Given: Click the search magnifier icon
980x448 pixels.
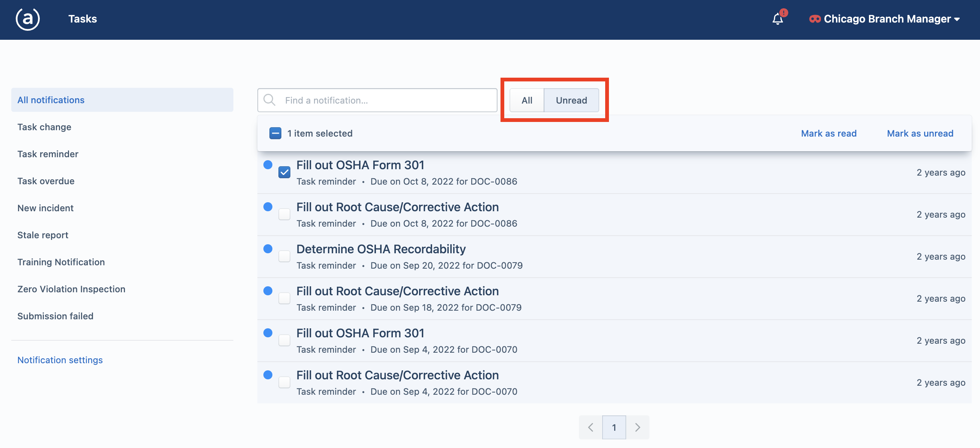Looking at the screenshot, I should tap(269, 100).
